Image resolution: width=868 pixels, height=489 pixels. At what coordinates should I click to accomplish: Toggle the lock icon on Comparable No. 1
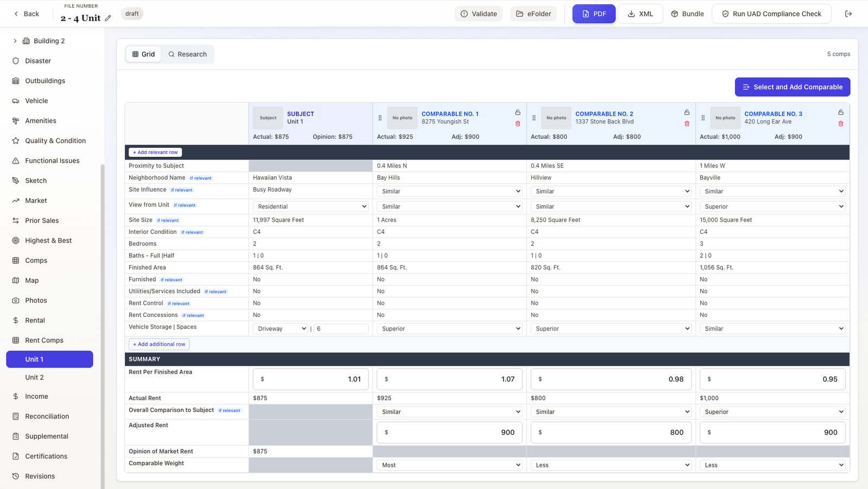tap(518, 112)
